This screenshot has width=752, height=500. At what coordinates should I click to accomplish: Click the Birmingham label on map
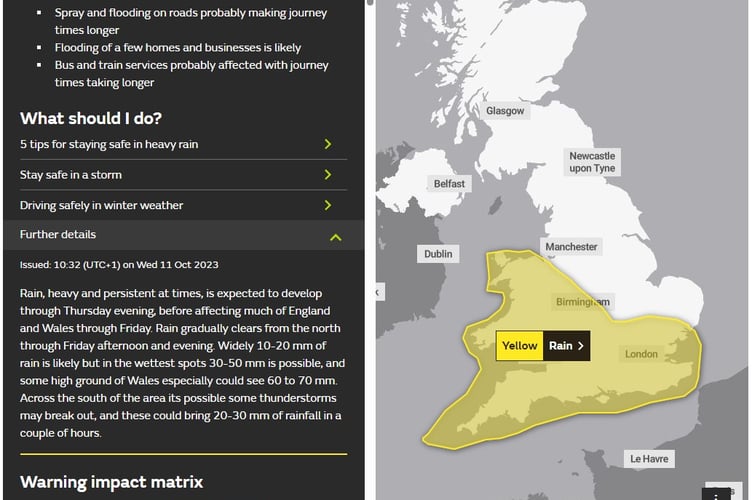point(582,301)
